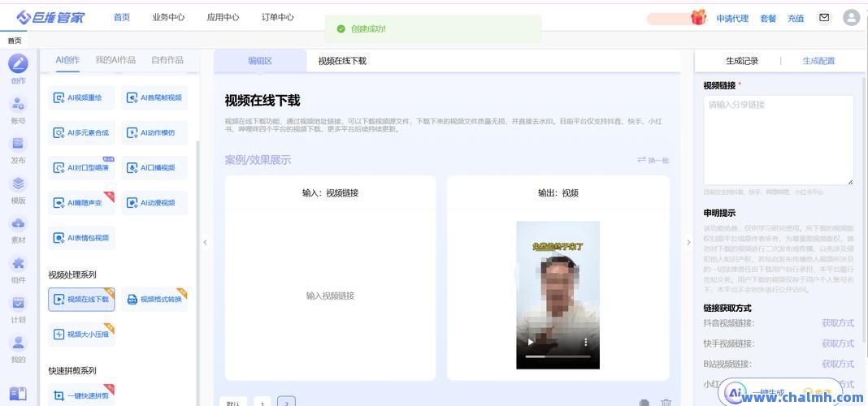Screen dimensions: 868x406
Task: Click the 套餐 link
Action: 768,18
